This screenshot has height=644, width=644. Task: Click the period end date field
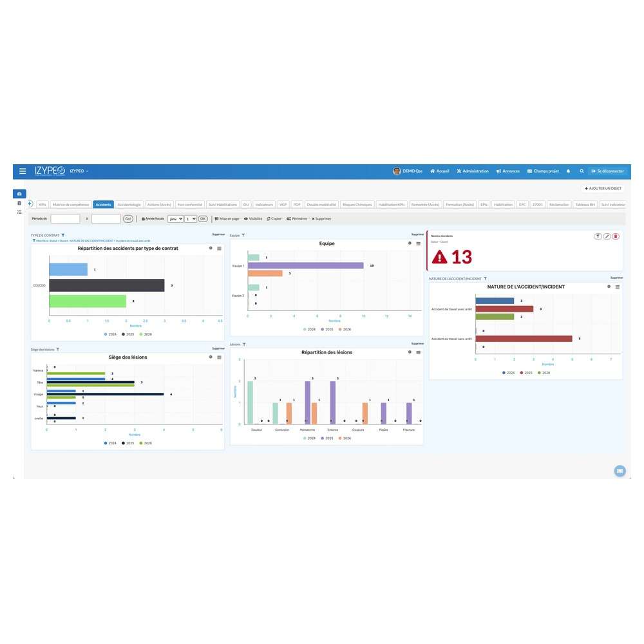(x=106, y=219)
